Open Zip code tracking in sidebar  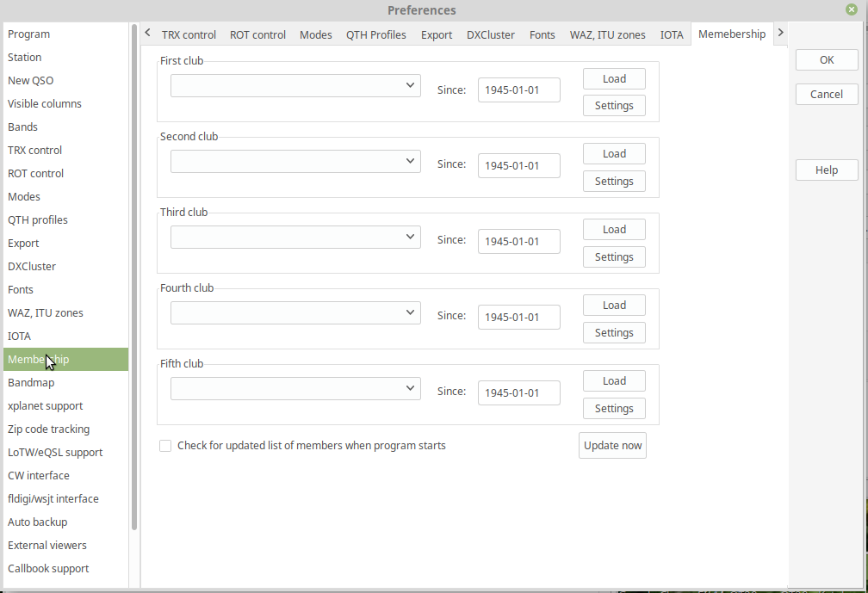click(65, 429)
